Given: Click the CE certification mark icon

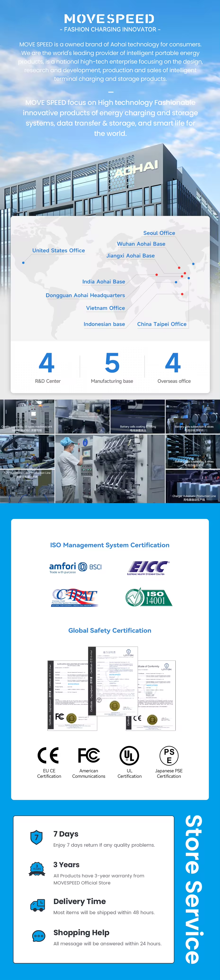Looking at the screenshot, I should point(48,755).
